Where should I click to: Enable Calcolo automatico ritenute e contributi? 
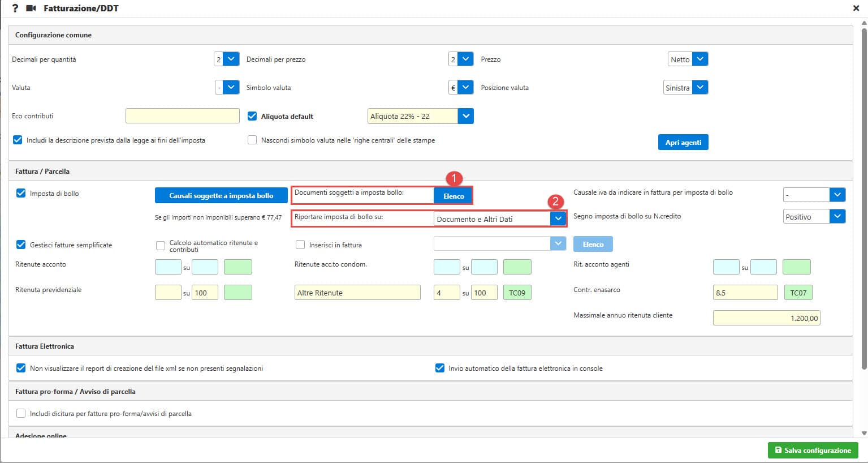coord(161,246)
